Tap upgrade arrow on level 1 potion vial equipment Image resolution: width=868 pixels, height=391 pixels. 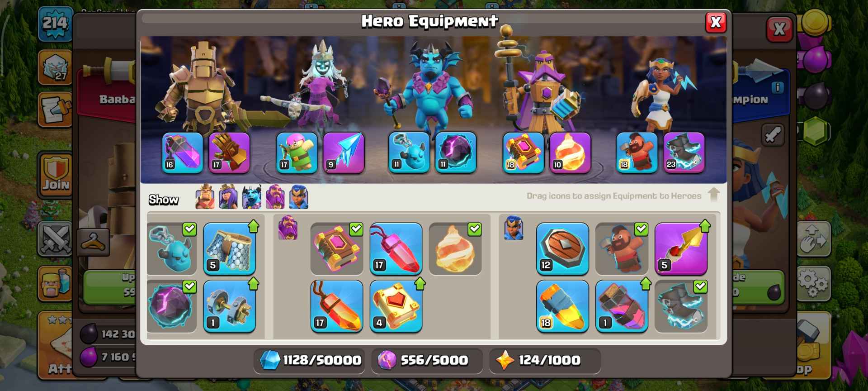point(646,284)
